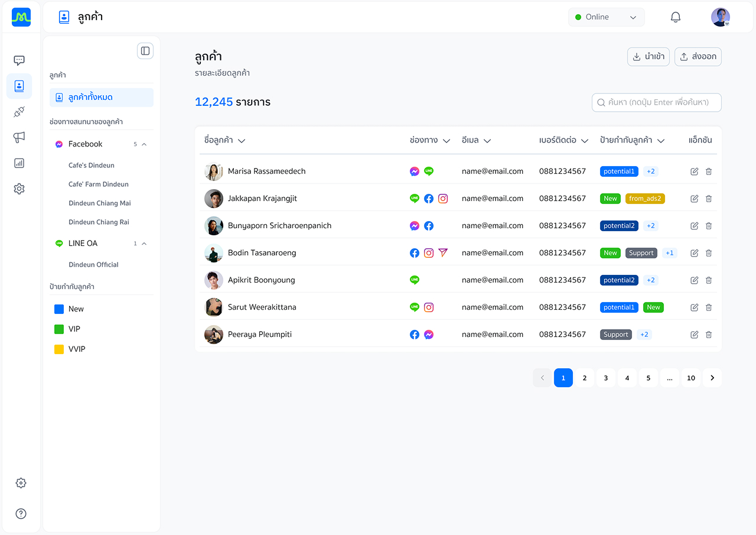Go to next page with right arrow
756x535 pixels.
tap(712, 378)
